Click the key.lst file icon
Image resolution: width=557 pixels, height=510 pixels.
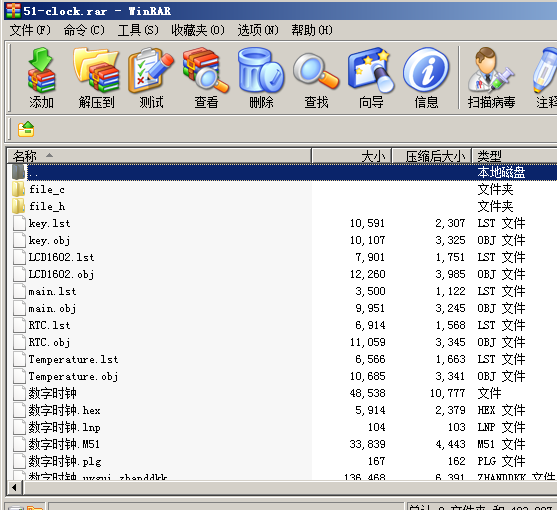pyautogui.click(x=19, y=223)
